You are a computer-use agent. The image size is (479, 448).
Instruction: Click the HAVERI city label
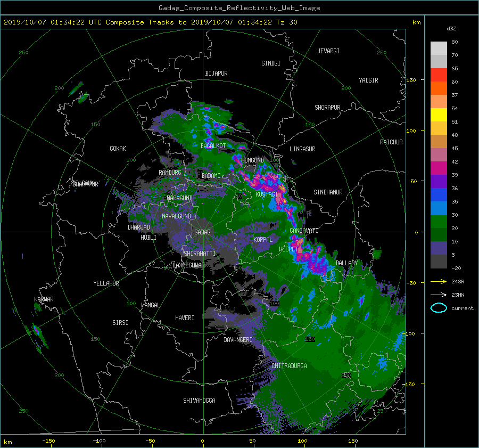[x=185, y=318]
